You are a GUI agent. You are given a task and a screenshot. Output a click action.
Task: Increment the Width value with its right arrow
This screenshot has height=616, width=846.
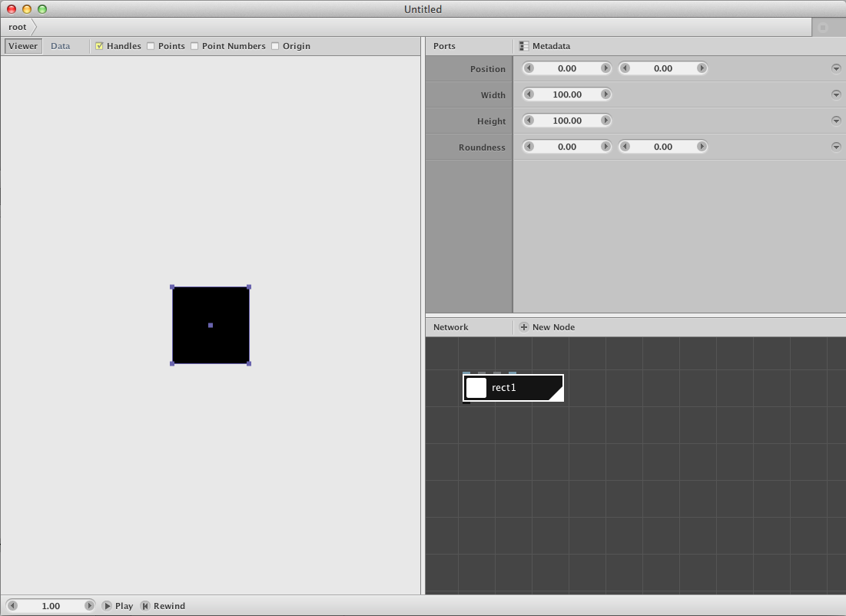[605, 94]
